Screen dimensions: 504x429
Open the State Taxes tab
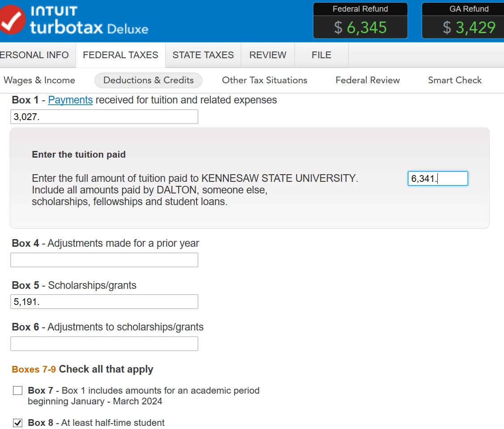point(203,55)
